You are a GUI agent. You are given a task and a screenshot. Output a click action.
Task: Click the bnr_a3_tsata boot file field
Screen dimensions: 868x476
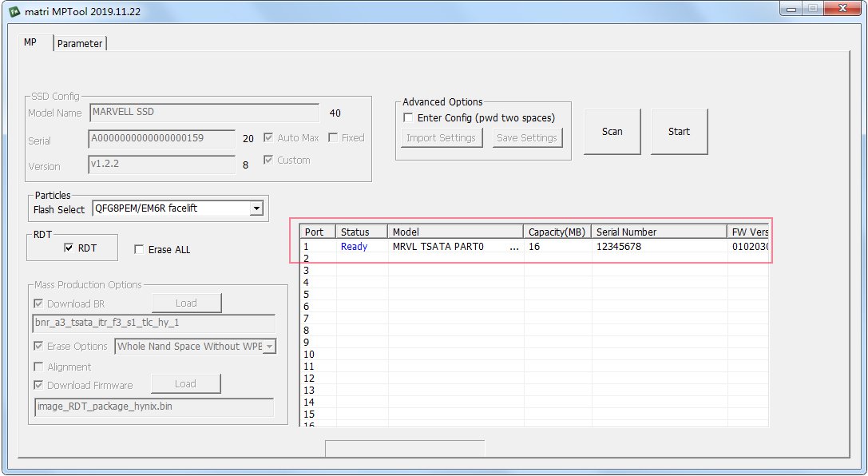(154, 323)
